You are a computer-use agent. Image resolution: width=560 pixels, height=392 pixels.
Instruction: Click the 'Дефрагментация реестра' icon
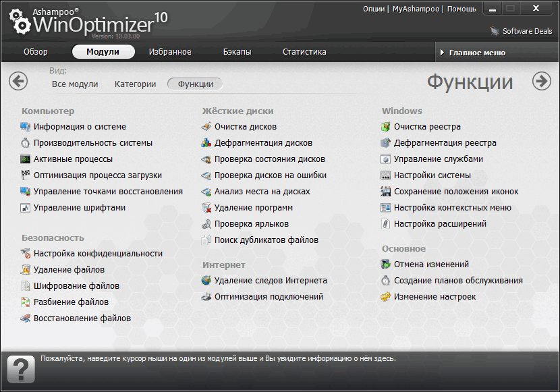point(386,143)
